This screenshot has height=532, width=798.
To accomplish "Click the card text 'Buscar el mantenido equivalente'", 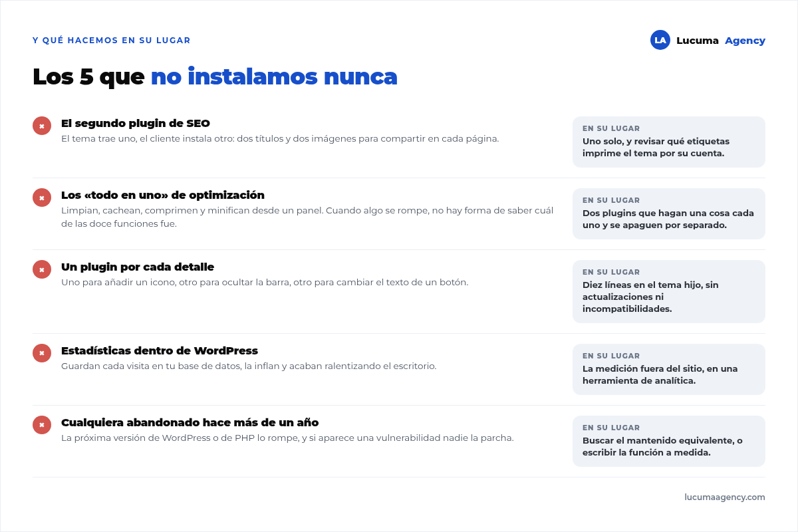I will (x=662, y=446).
